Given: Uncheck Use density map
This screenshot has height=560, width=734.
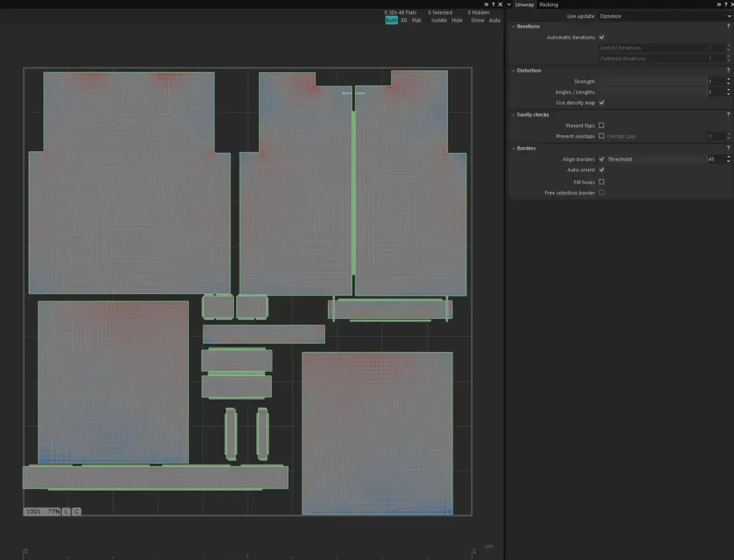Looking at the screenshot, I should (x=602, y=103).
